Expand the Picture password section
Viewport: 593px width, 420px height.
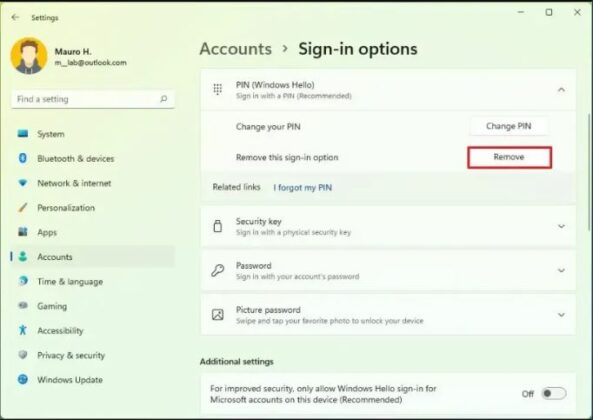pos(561,315)
